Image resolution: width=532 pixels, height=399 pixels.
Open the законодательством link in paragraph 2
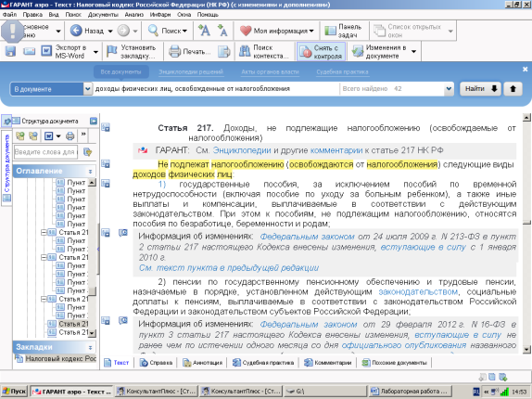coord(418,292)
